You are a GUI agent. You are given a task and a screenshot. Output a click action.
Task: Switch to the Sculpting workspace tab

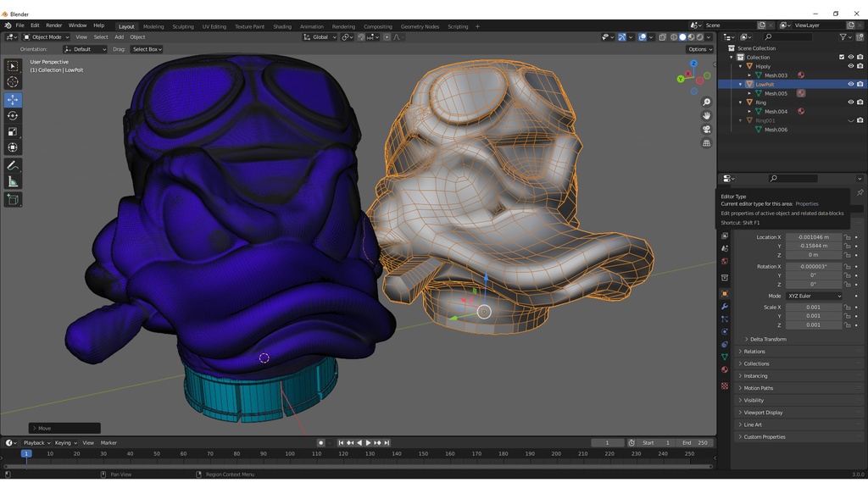(x=183, y=26)
